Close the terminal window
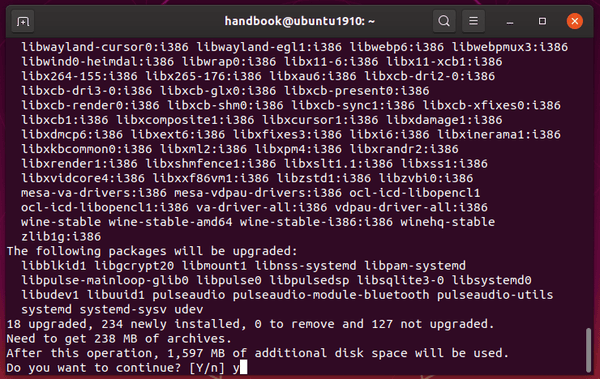This screenshot has height=379, width=600. [x=574, y=21]
